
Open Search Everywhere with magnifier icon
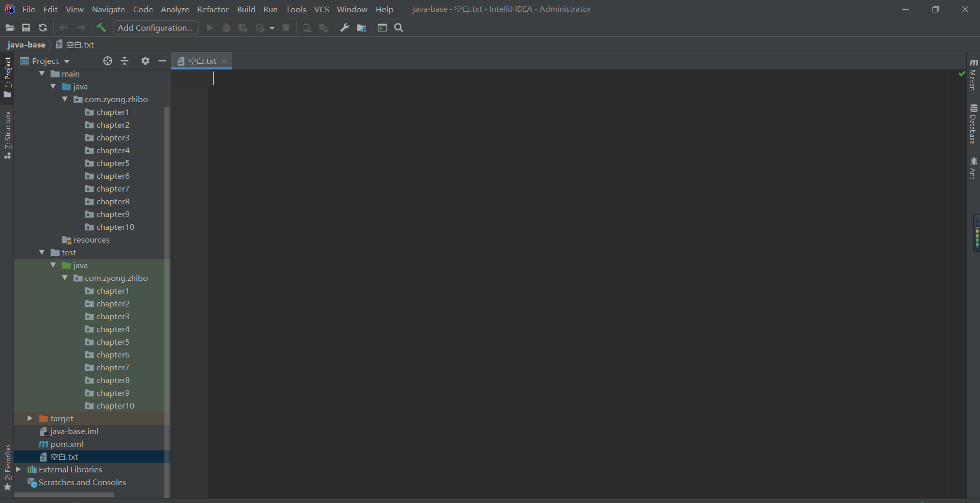tap(399, 28)
